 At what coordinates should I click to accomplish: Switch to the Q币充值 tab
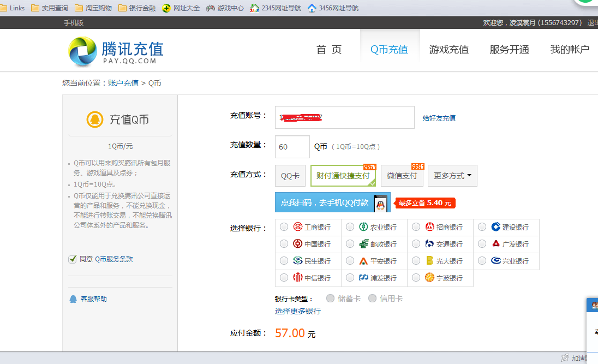(x=390, y=50)
